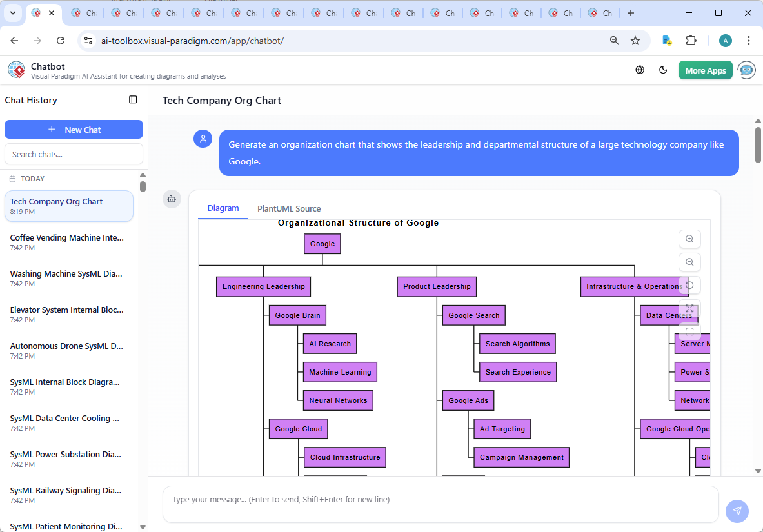Select the Engineering Leadership node

[x=263, y=287]
